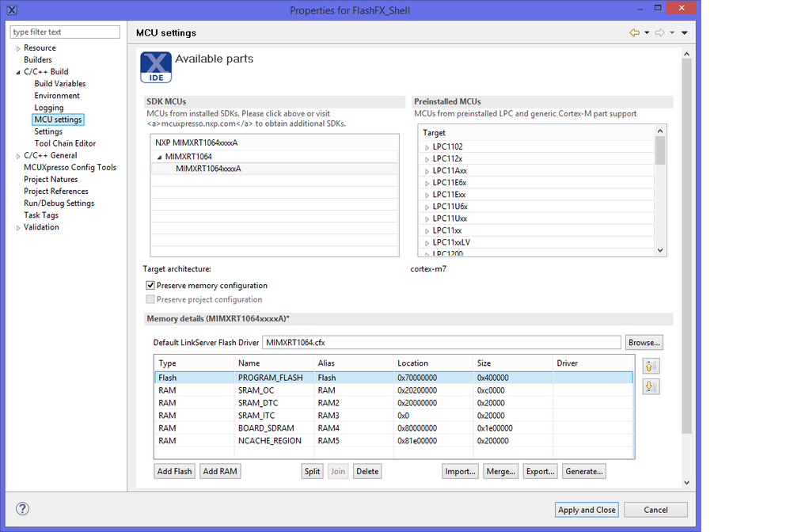Click the Target column header
Viewport: 790px width, 532px height.
tap(537, 133)
